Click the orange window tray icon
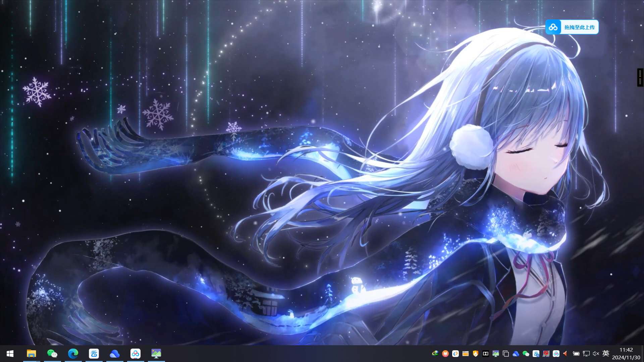Image resolution: width=644 pixels, height=362 pixels. (x=465, y=354)
